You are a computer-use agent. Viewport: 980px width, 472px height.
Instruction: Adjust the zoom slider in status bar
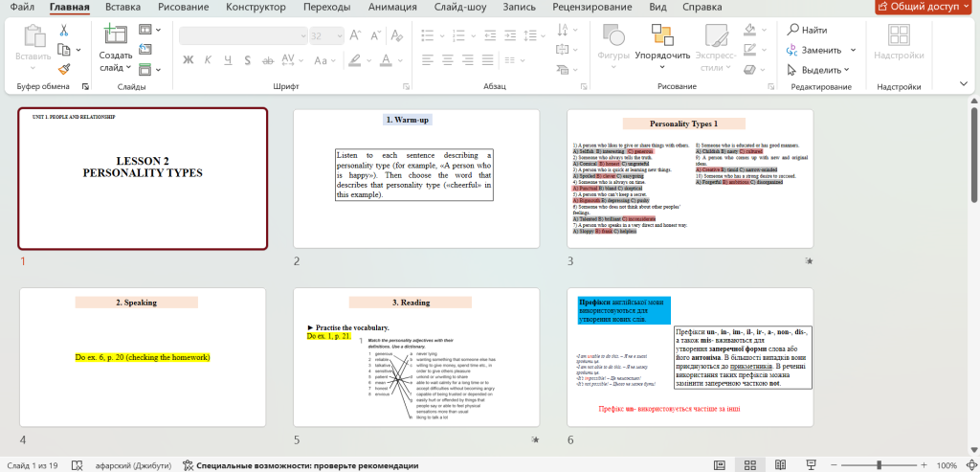(x=880, y=465)
